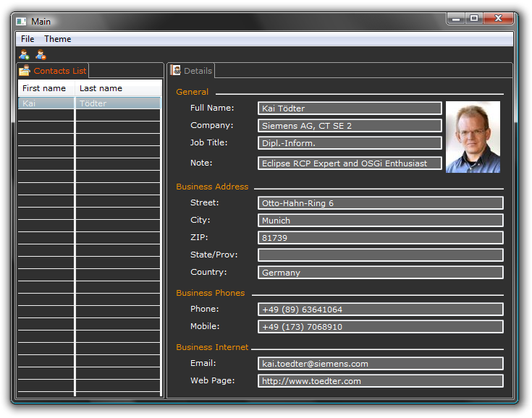Click the Company field with Siemens AG

click(350, 125)
